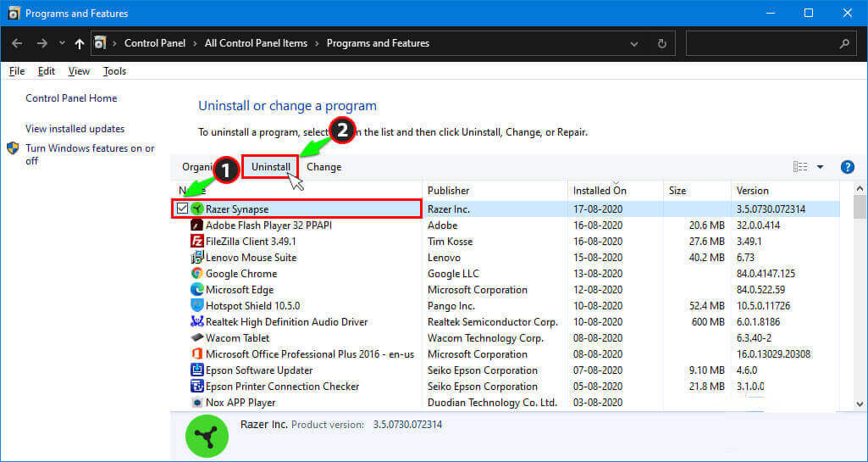Select the Microsoft Office icon
This screenshot has height=462, width=868.
(x=196, y=354)
